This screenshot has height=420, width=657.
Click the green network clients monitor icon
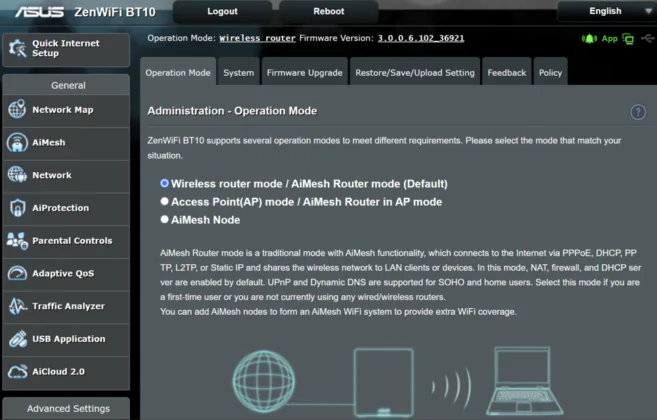pyautogui.click(x=628, y=39)
